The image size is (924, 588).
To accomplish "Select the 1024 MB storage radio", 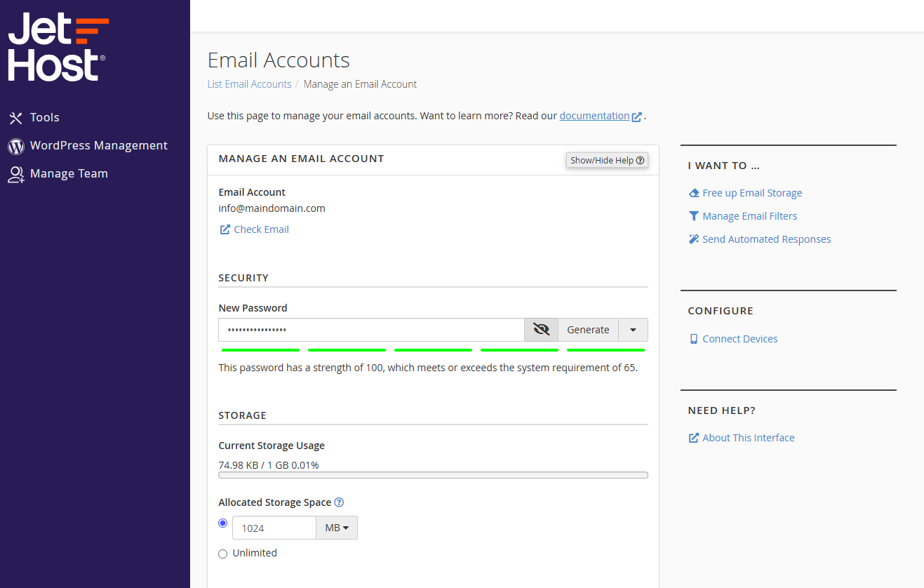I will [223, 523].
